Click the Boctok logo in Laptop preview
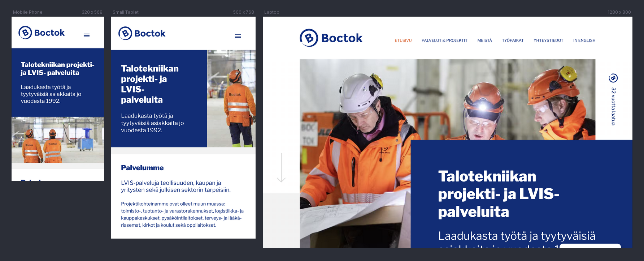Screen dimensions: 644x261 click(331, 38)
